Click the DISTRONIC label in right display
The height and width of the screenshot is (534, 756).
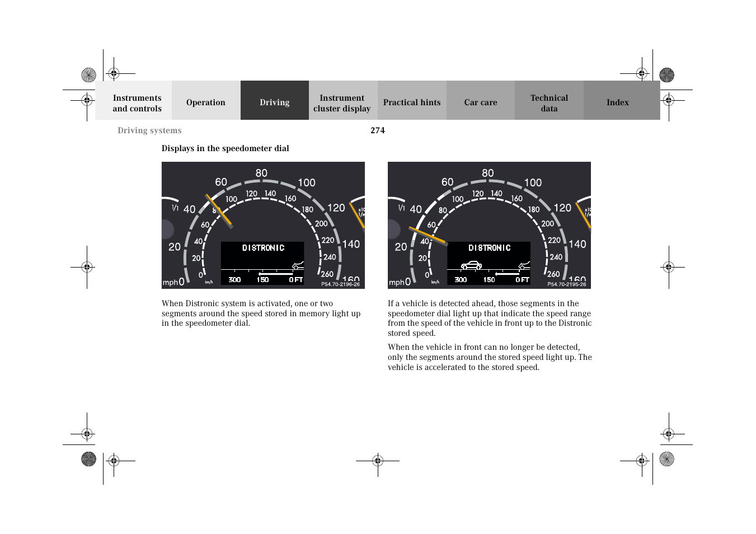(x=490, y=247)
